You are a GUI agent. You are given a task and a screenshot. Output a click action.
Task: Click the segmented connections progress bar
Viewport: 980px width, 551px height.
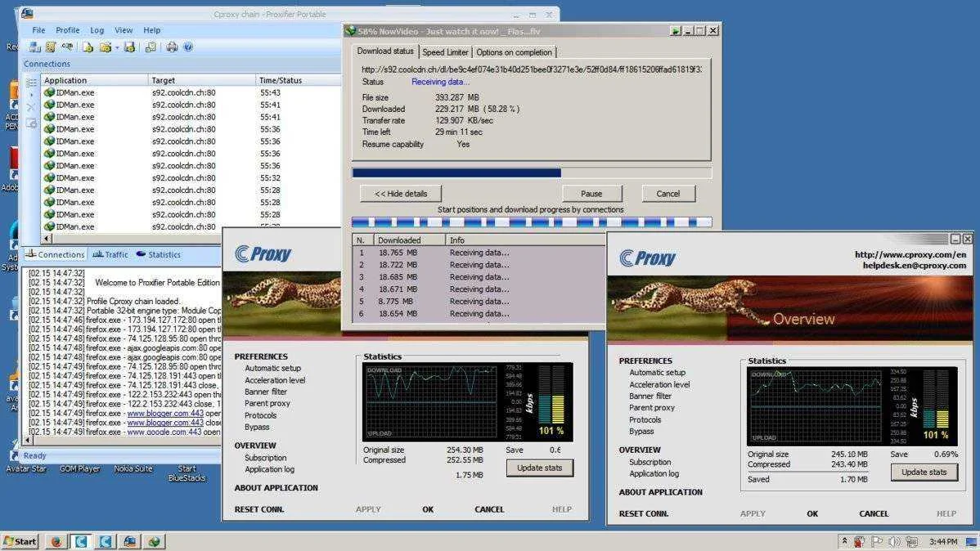532,222
